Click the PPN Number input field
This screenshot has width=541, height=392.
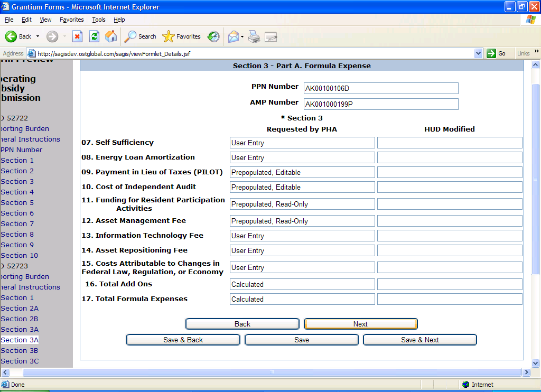[x=381, y=88]
